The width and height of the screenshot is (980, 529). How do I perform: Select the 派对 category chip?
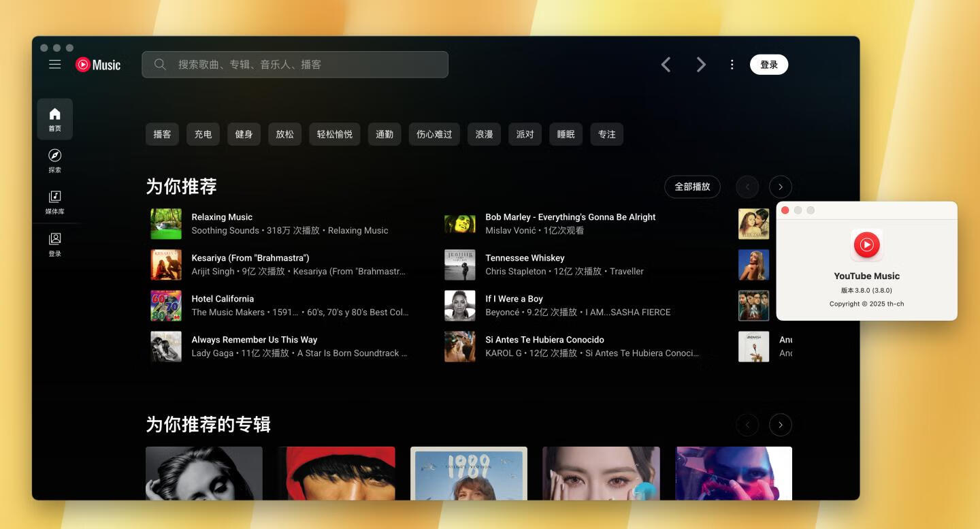coord(525,134)
